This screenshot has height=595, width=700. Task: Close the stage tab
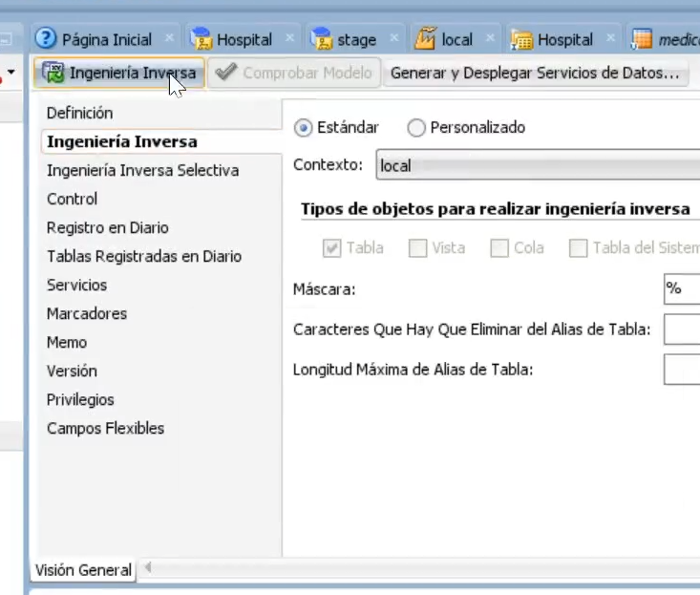pyautogui.click(x=393, y=38)
